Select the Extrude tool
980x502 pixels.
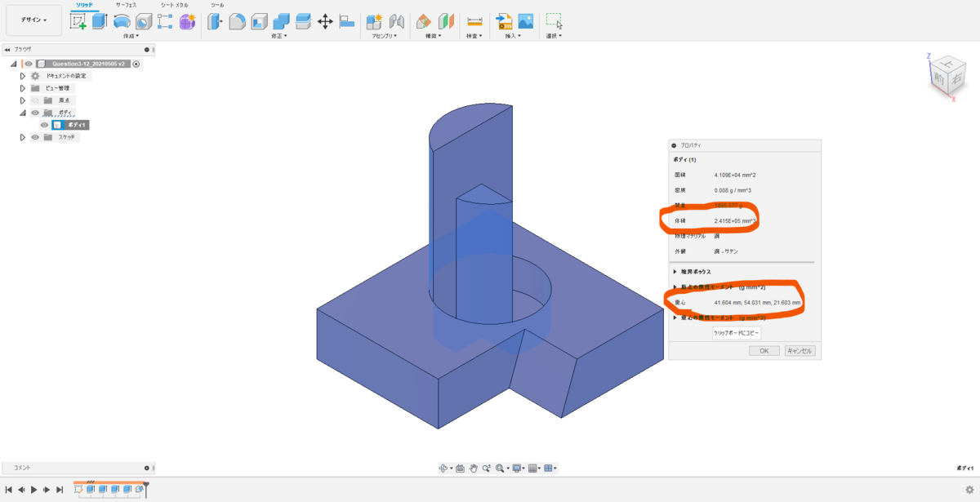point(100,22)
